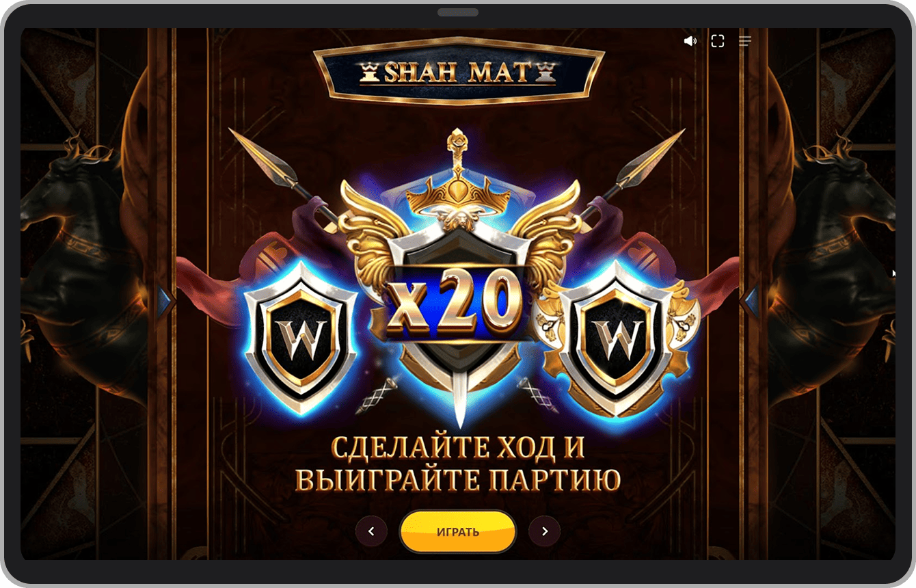Click the SHAH MAT logo banner
916x588 pixels.
(459, 71)
